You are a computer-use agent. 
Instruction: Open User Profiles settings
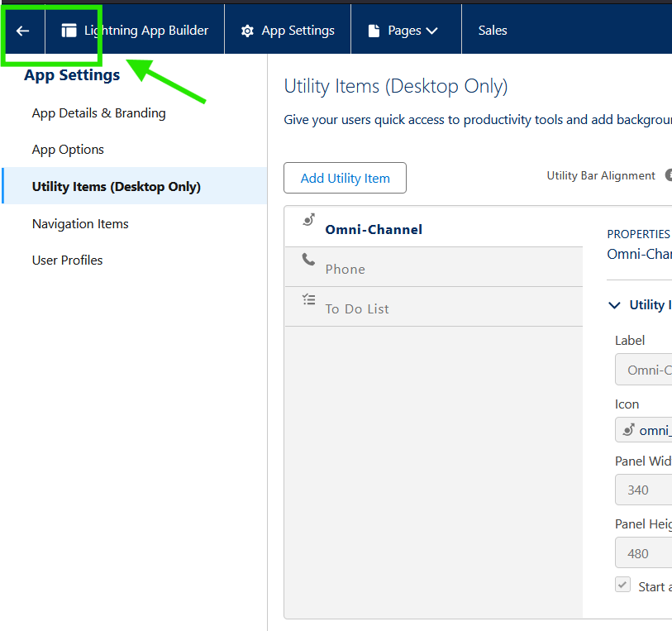pyautogui.click(x=67, y=261)
